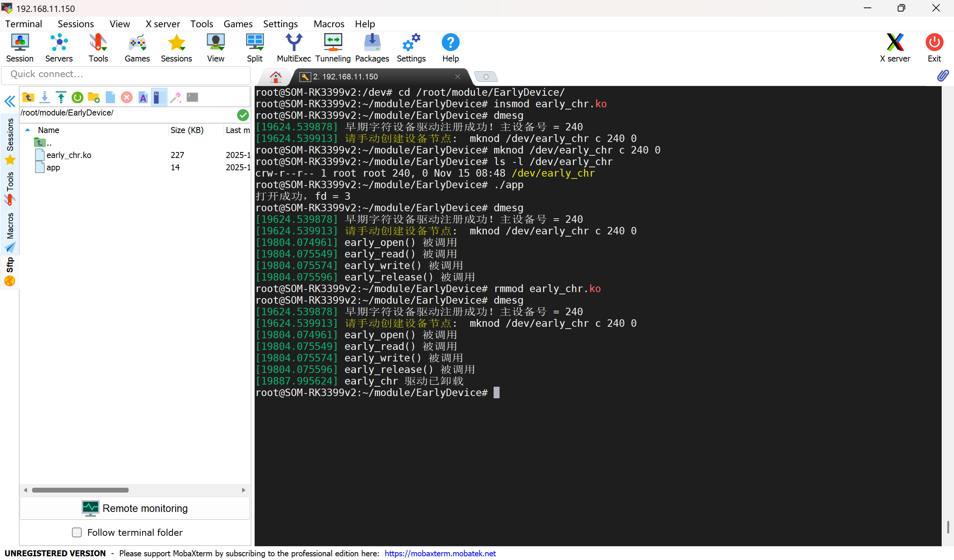Open the mobaxterm.mobatek.net link
The image size is (954, 560).
click(440, 554)
